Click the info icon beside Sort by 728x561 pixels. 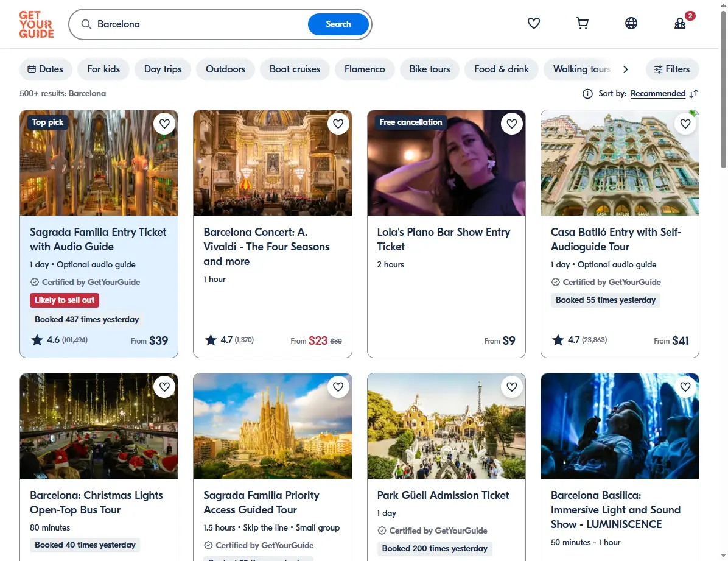pyautogui.click(x=587, y=94)
